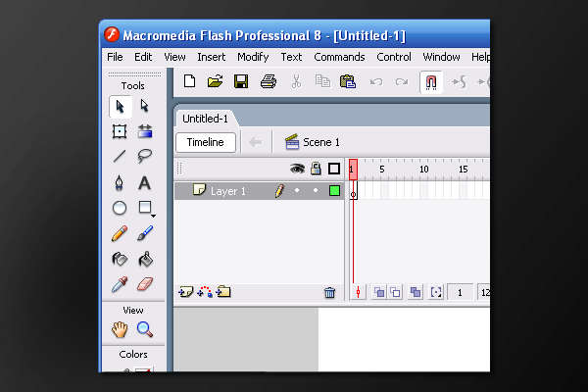Screen dimensions: 588x392
Task: Open Modify Onion Markers menu
Action: (436, 292)
